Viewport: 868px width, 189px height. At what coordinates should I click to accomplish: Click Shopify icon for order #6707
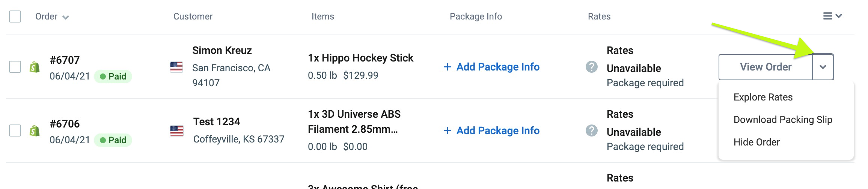coord(35,67)
